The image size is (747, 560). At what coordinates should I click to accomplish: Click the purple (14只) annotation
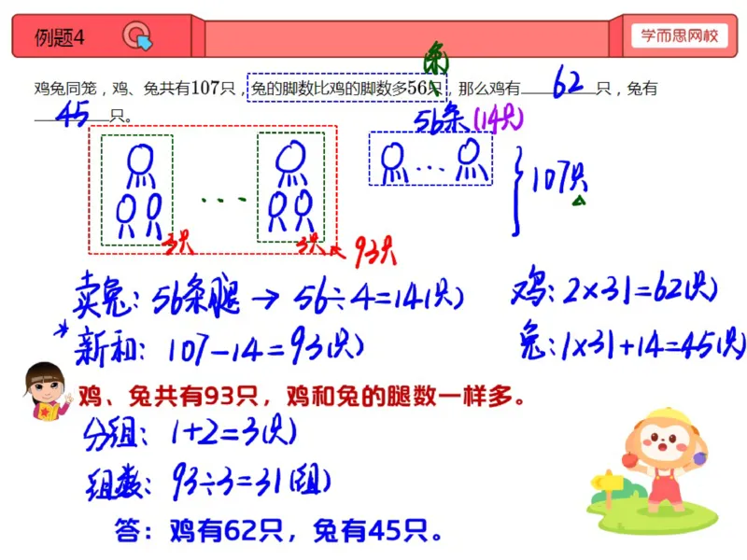[x=499, y=119]
